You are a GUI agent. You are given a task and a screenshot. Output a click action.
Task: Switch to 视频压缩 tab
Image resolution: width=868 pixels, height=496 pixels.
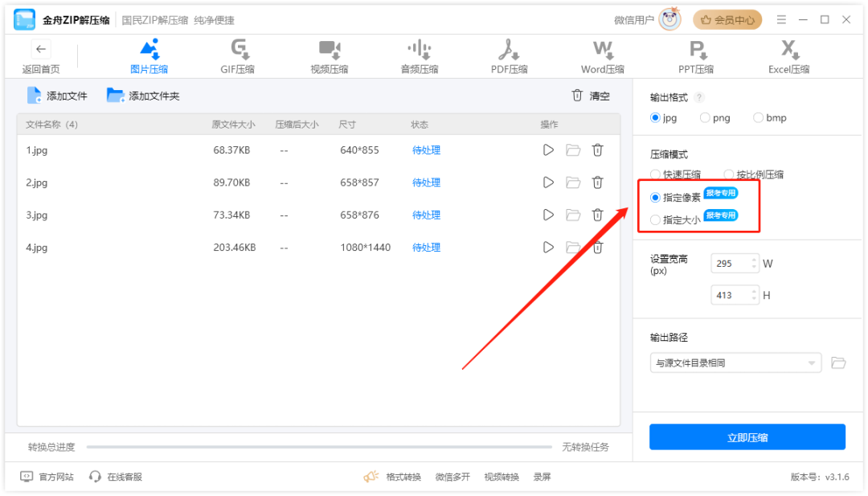pyautogui.click(x=330, y=57)
